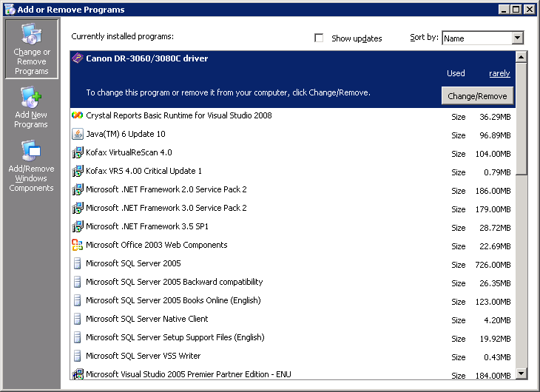The image size is (540, 392).
Task: Minimize the Add or Remove Programs window
Action: (504, 10)
